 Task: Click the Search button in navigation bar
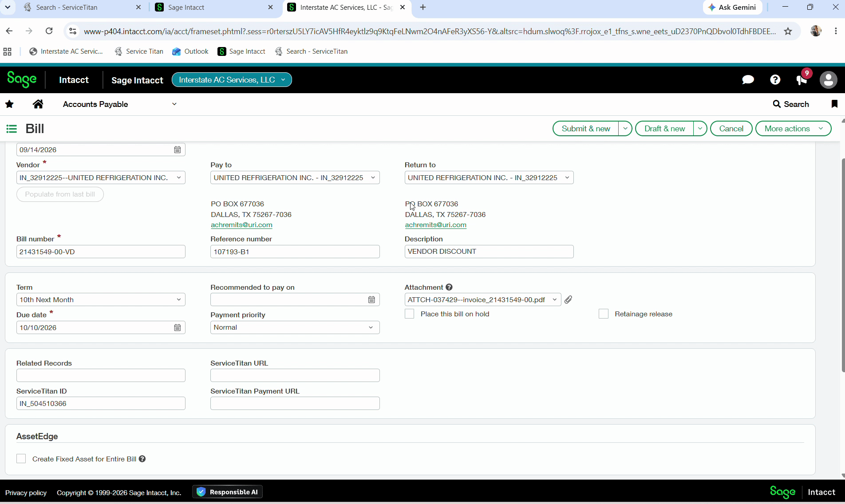[791, 104]
